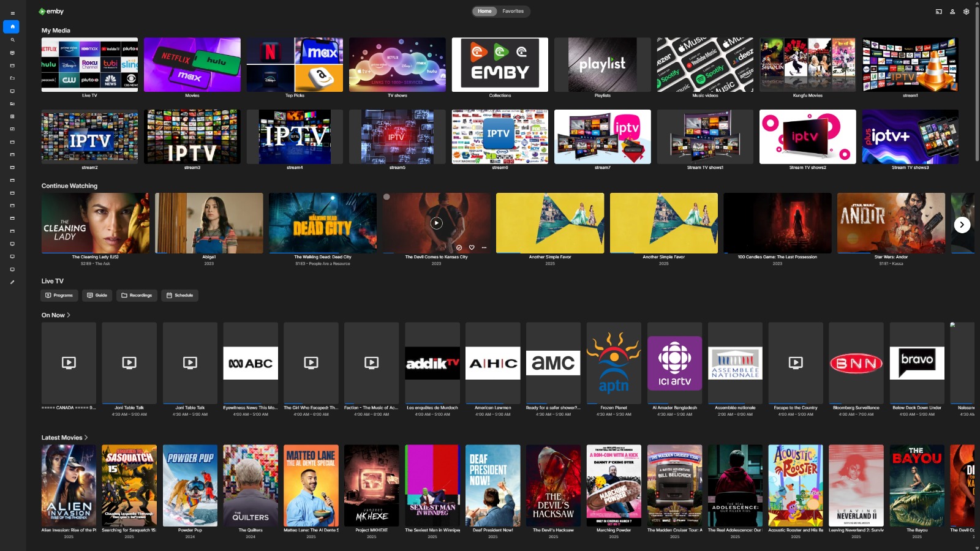Open the Live TV Programs button
This screenshot has height=551, width=980.
[x=59, y=295]
